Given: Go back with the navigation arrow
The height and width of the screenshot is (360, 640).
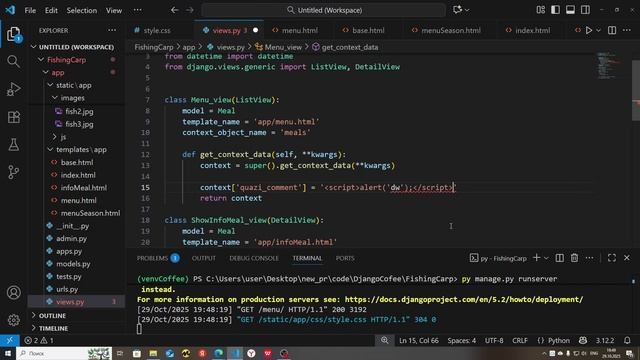Looking at the screenshot, I should (175, 10).
